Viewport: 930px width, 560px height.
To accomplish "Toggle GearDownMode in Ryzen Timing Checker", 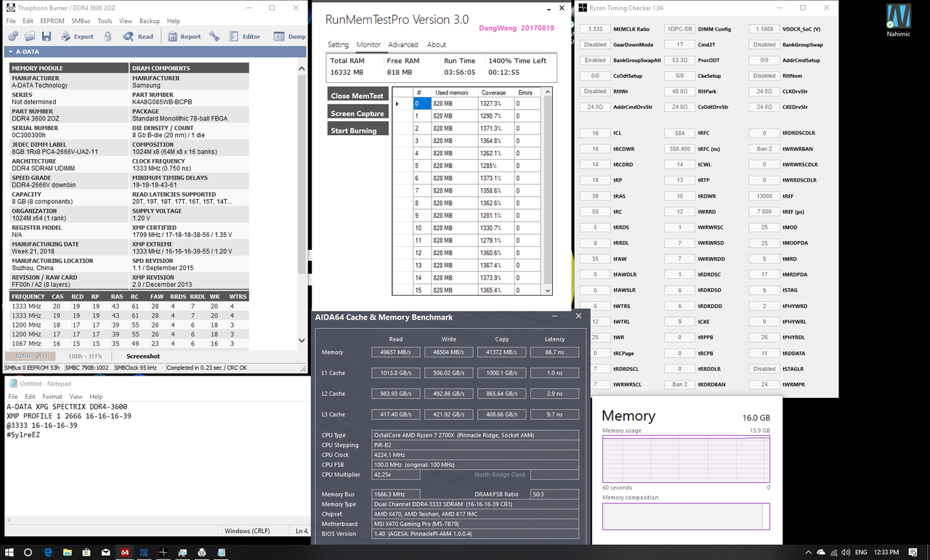I will click(x=594, y=44).
